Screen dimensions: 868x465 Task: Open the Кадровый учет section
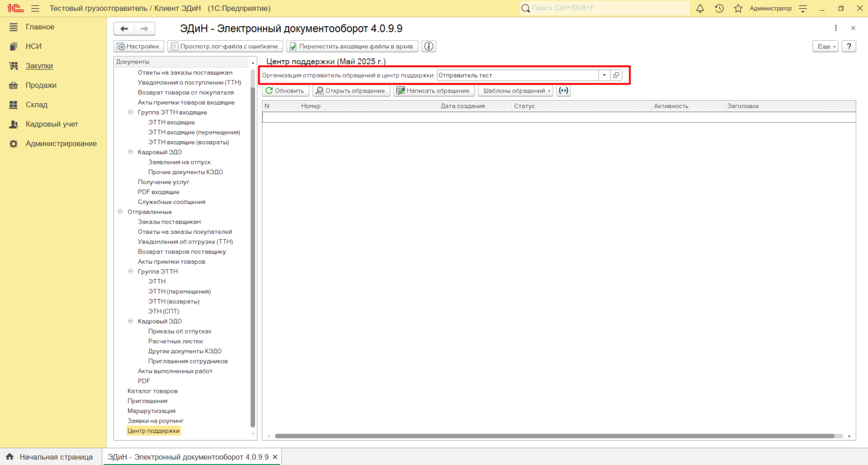click(52, 124)
